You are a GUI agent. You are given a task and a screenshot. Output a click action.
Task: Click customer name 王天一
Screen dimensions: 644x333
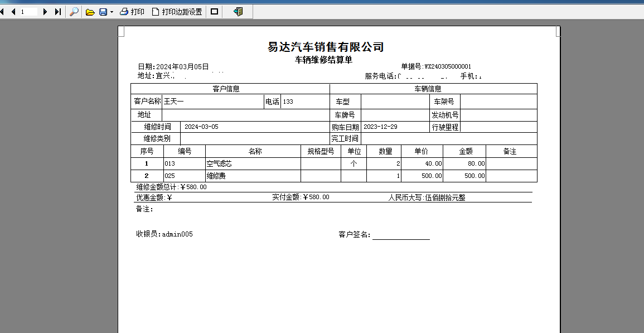[x=174, y=102]
